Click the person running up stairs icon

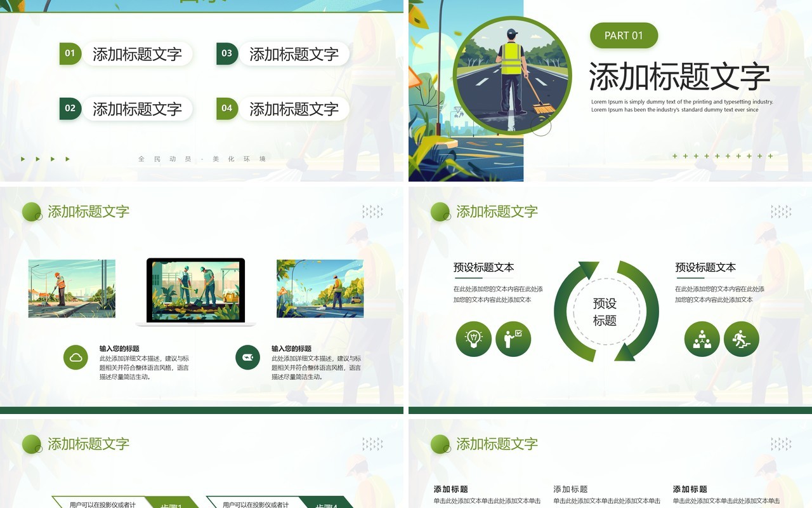tap(741, 339)
